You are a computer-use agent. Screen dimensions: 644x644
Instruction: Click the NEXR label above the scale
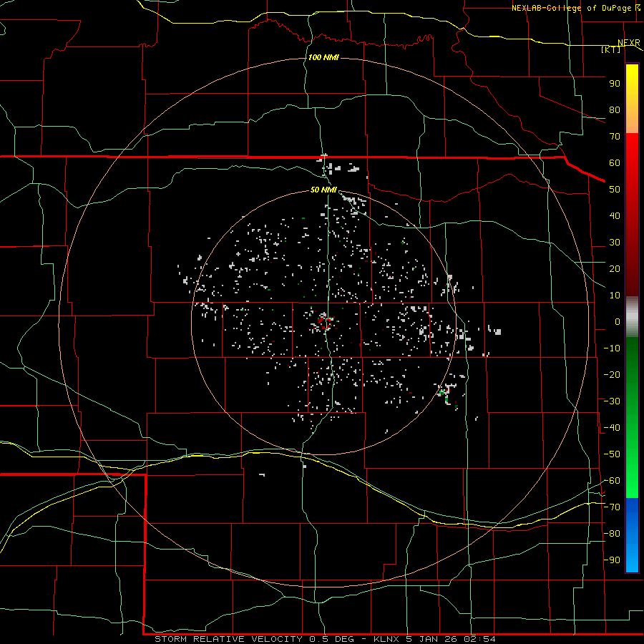(629, 43)
